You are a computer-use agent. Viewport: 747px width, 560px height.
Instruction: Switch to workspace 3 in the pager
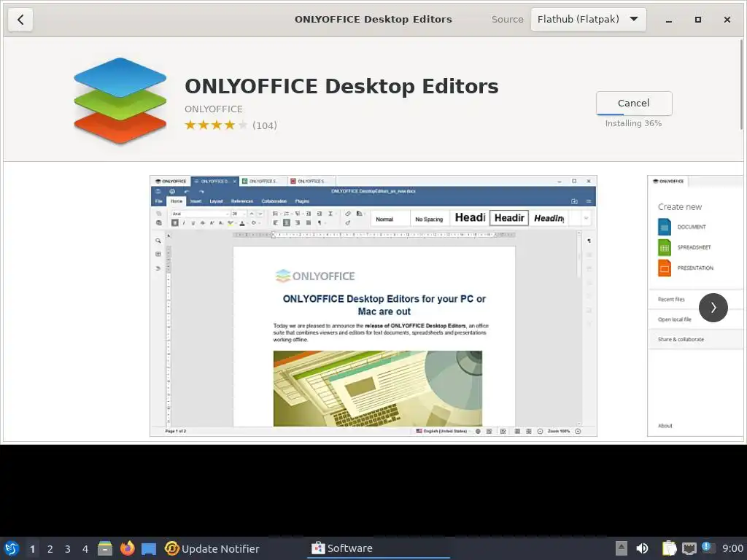[x=68, y=549]
